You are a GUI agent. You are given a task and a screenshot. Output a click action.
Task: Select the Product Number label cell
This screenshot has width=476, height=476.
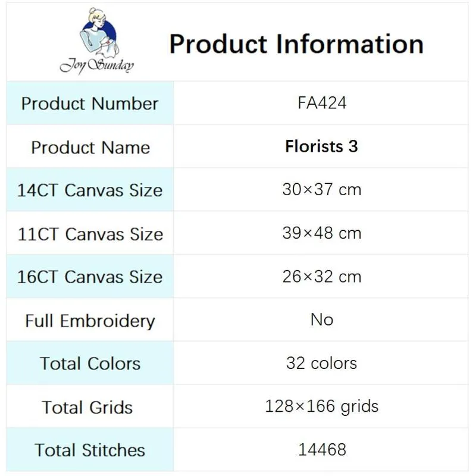tap(90, 103)
